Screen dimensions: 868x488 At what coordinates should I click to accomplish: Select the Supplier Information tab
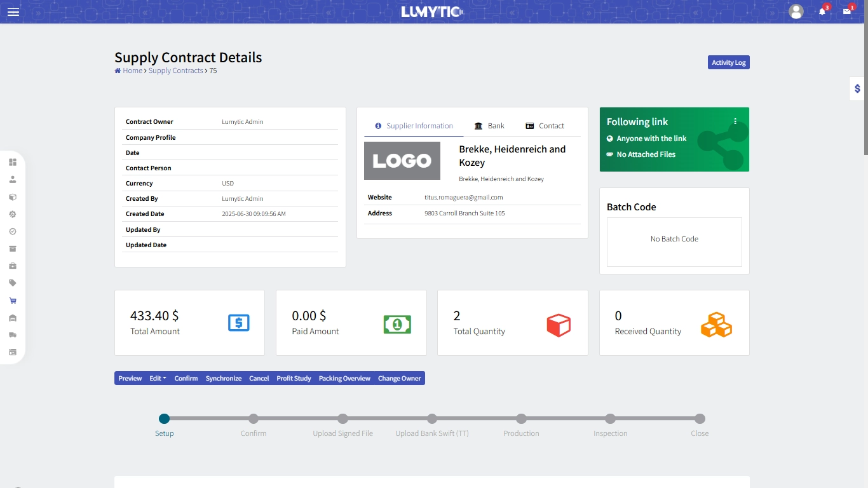point(414,126)
